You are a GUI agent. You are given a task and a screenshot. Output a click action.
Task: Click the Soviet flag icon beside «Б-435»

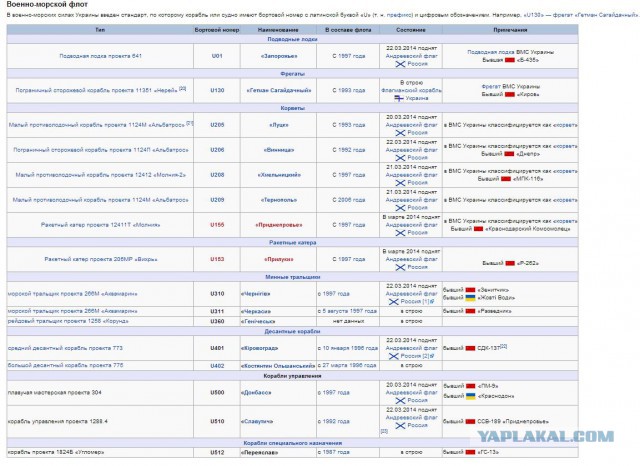pos(509,60)
